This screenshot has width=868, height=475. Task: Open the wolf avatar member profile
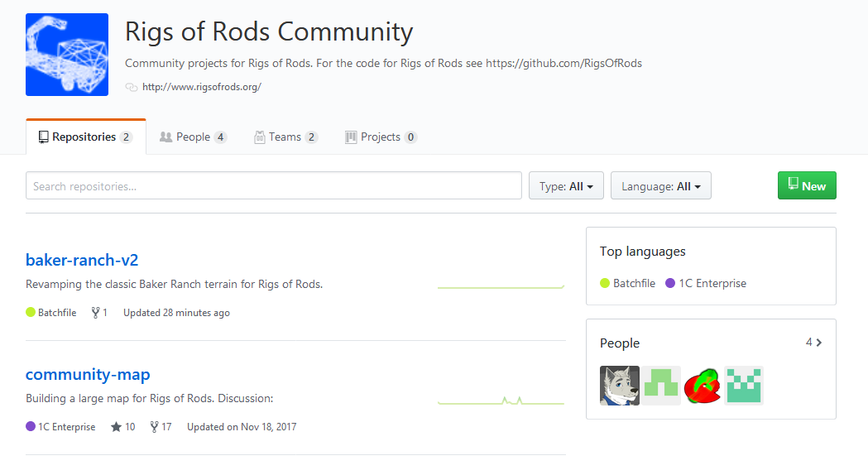click(620, 386)
